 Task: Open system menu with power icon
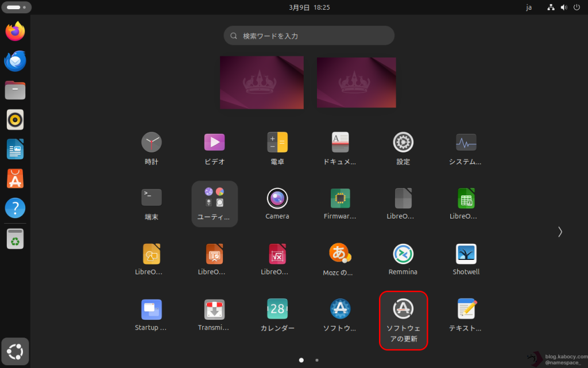click(x=577, y=7)
